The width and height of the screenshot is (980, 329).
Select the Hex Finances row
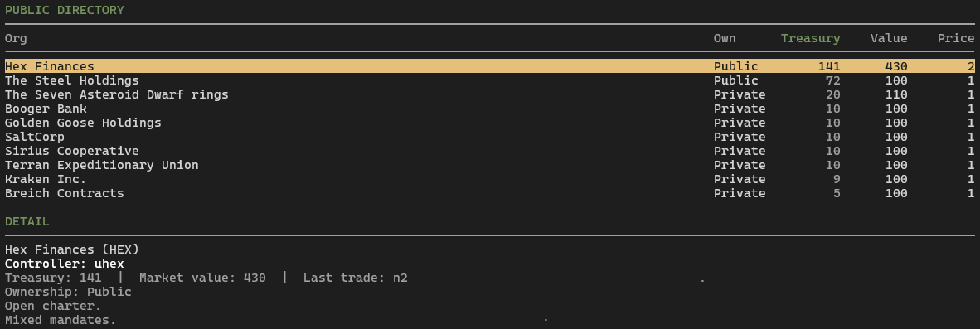pyautogui.click(x=490, y=66)
